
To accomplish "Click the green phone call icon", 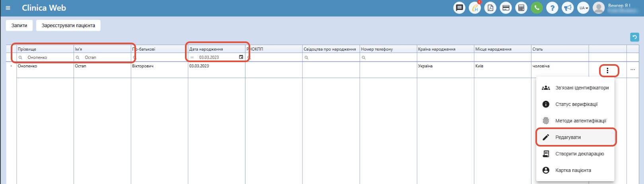I will coord(537,8).
